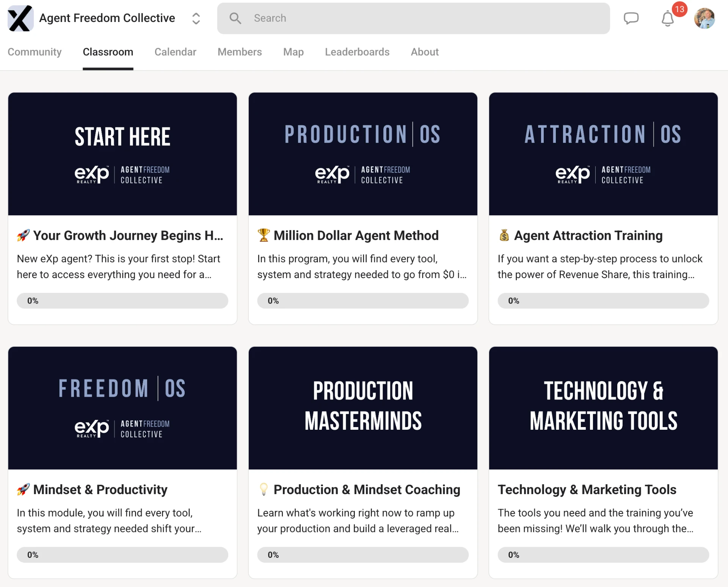
Task: Click money bag icon beside Agent Attraction
Action: 504,235
